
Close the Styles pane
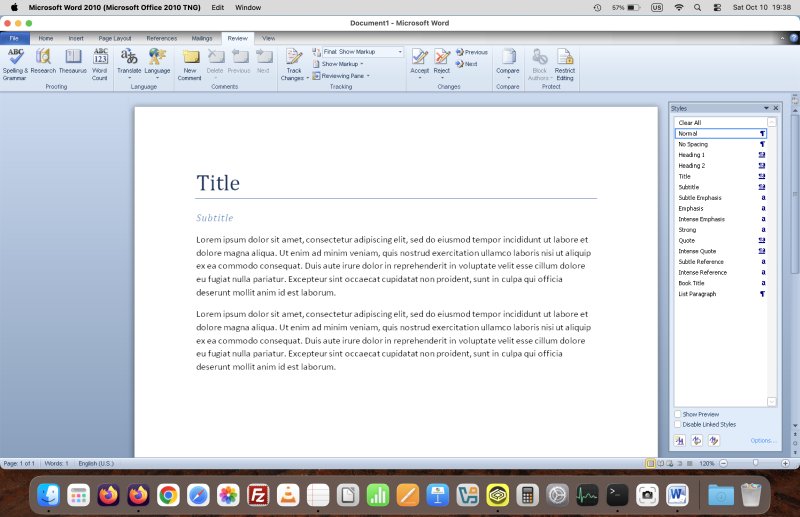(x=776, y=108)
